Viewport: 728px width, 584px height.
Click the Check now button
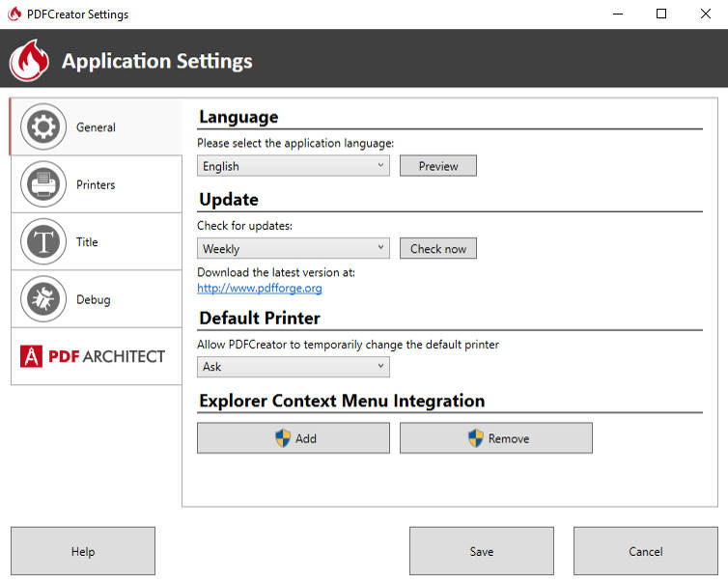tap(437, 248)
